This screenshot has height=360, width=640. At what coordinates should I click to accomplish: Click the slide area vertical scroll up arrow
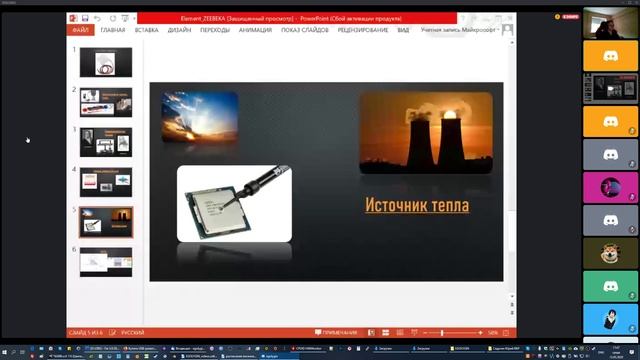click(512, 42)
